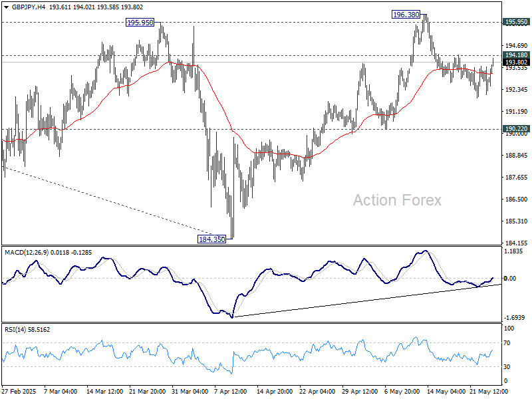
Task: Click the current price tag 193.802
Action: [x=516, y=62]
